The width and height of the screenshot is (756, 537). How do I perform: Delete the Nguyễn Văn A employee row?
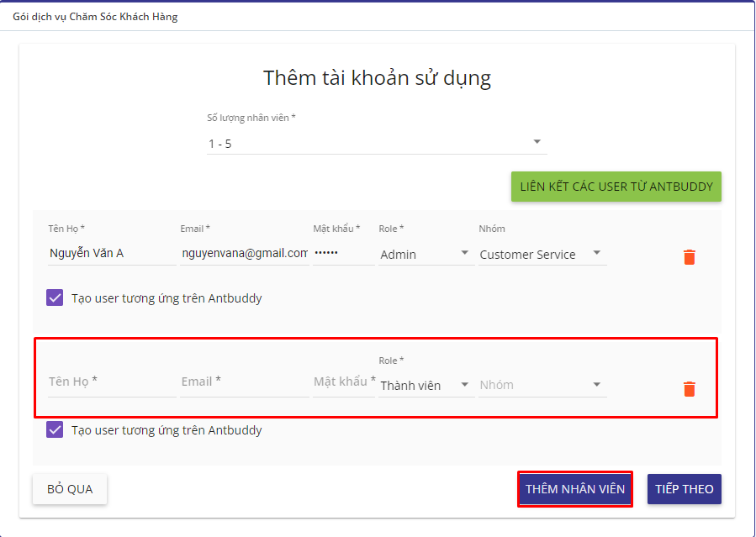tap(689, 256)
